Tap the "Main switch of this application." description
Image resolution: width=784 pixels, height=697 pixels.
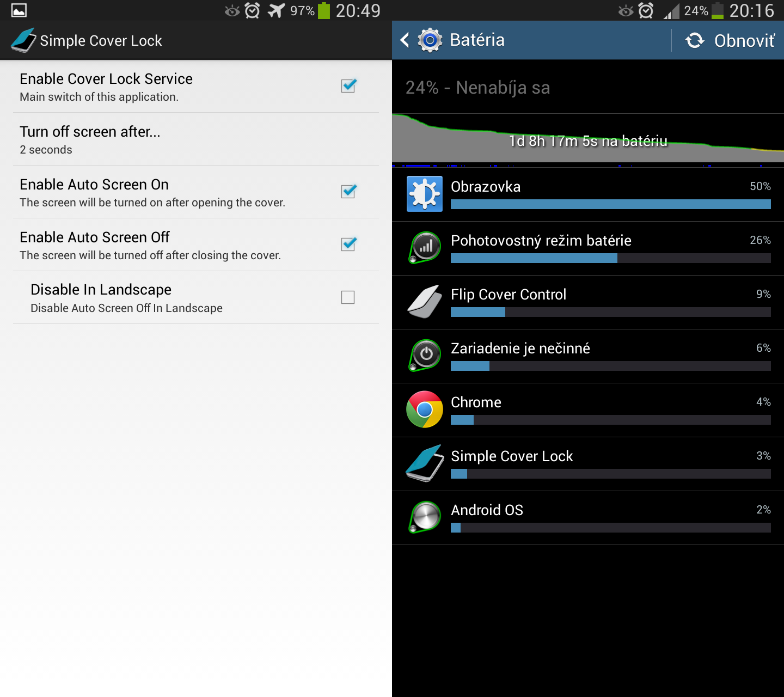[x=99, y=97]
